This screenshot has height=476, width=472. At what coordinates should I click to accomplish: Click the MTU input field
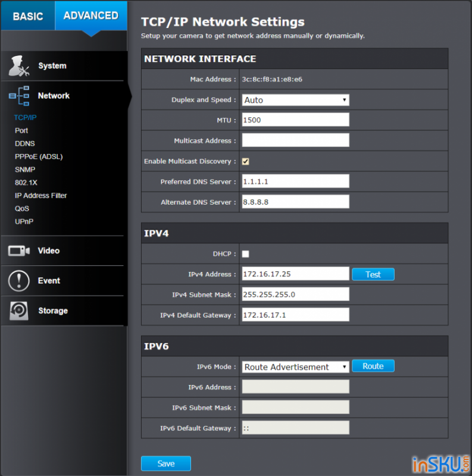tap(296, 120)
